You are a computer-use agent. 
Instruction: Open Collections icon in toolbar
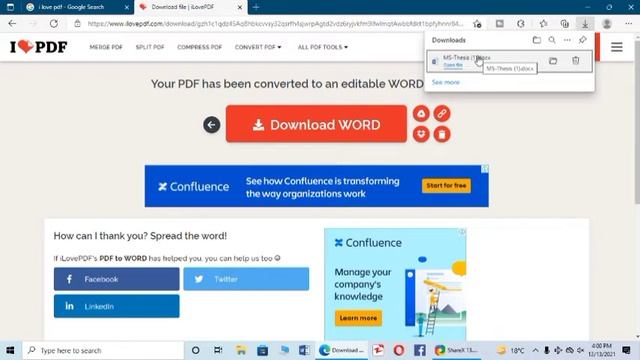pos(564,24)
